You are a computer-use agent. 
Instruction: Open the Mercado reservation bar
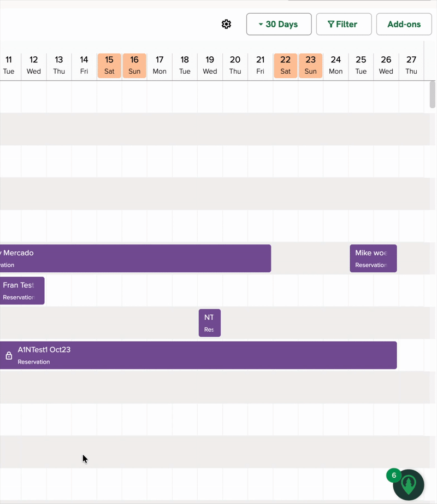[x=137, y=258]
